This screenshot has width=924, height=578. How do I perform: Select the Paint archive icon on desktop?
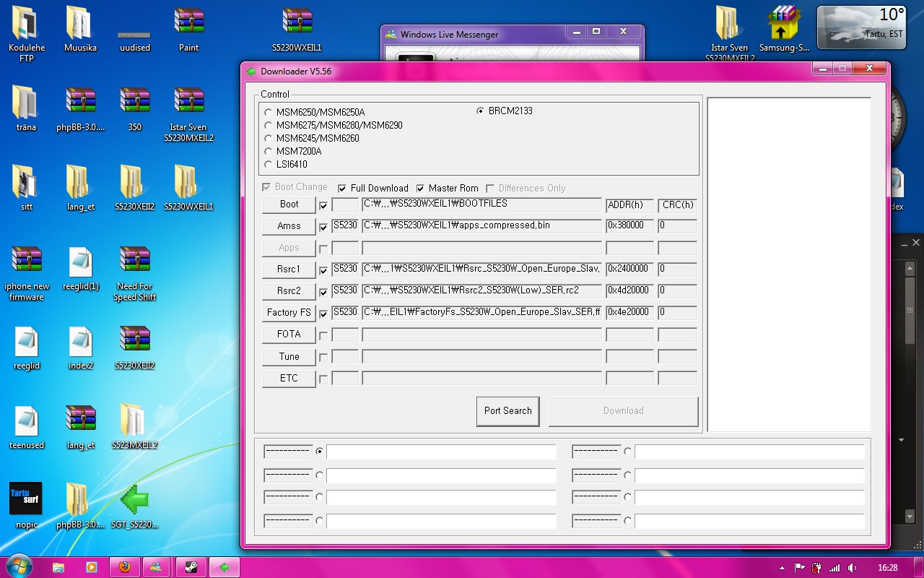188,29
